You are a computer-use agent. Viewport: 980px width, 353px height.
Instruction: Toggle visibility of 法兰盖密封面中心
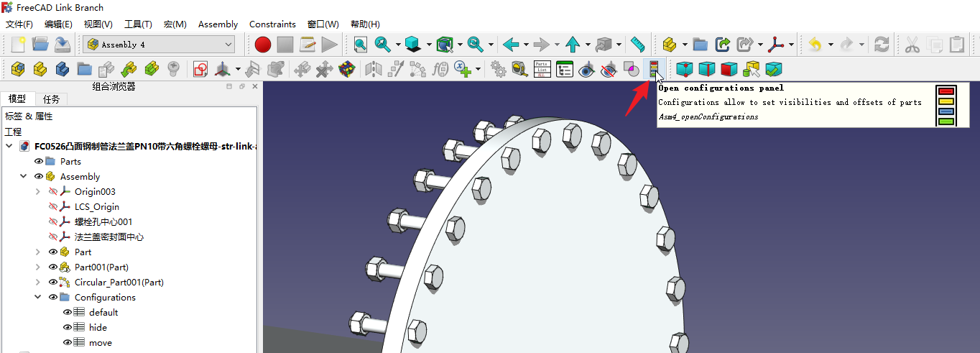pyautogui.click(x=52, y=237)
